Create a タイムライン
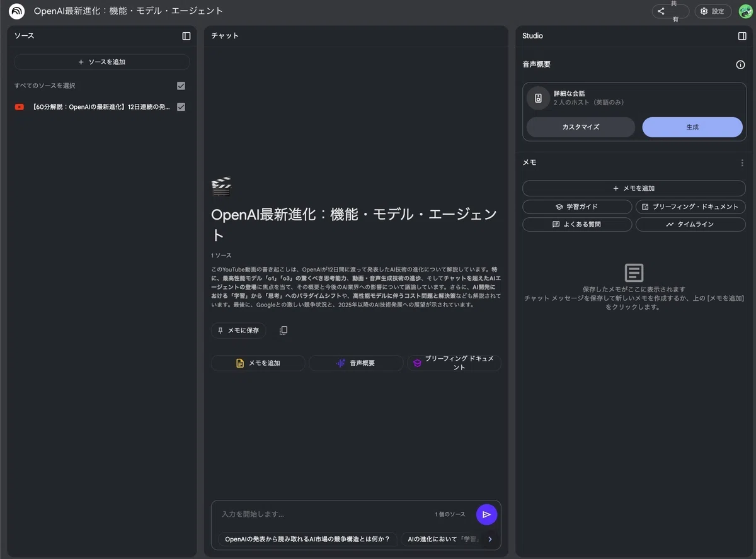Screen dimensions: 756x559 click(x=690, y=224)
